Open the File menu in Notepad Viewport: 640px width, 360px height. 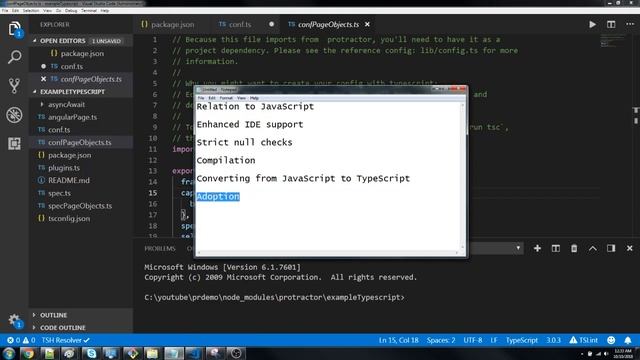click(x=201, y=98)
